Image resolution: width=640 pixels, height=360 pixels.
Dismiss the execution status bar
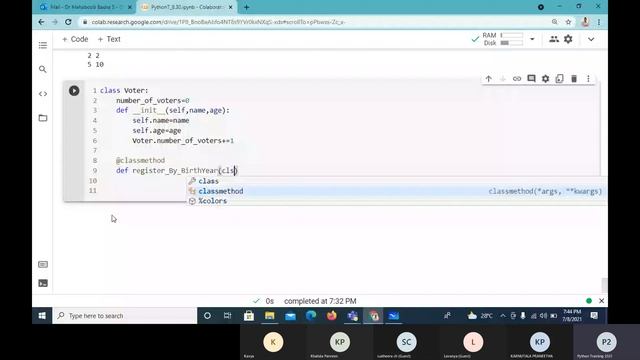(601, 301)
